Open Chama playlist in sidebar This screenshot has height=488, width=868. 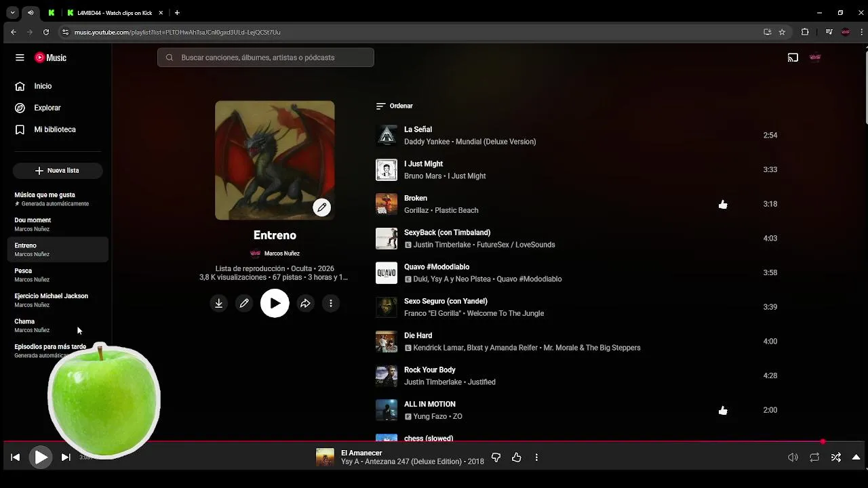click(x=59, y=325)
